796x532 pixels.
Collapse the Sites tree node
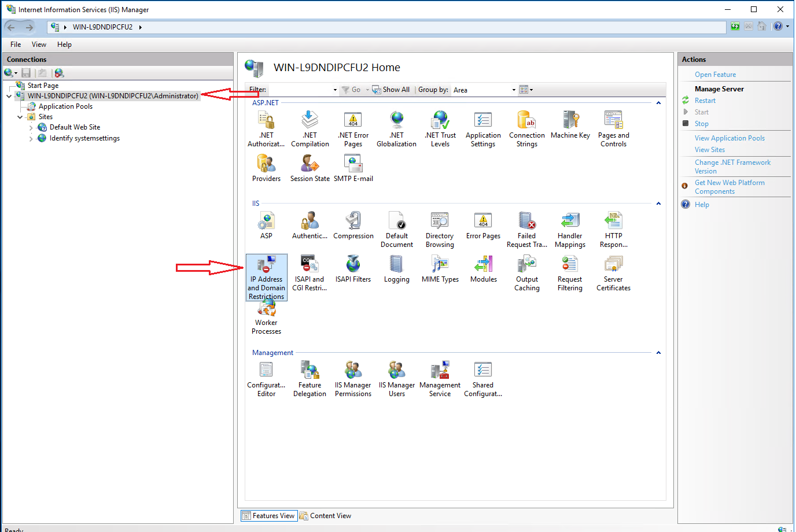[x=20, y=117]
